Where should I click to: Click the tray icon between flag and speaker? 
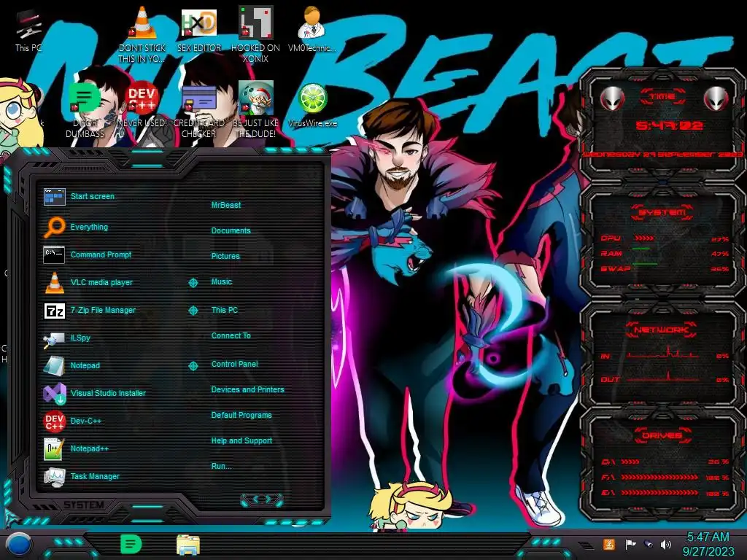pos(649,544)
